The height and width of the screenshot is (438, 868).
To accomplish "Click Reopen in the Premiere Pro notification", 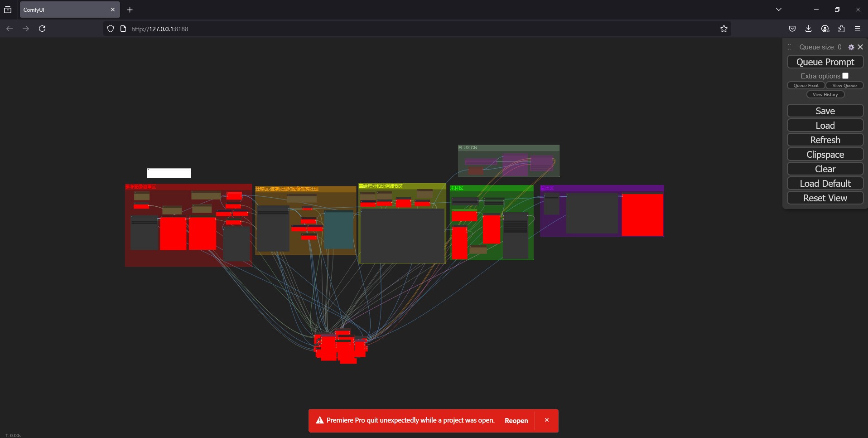I will (516, 420).
